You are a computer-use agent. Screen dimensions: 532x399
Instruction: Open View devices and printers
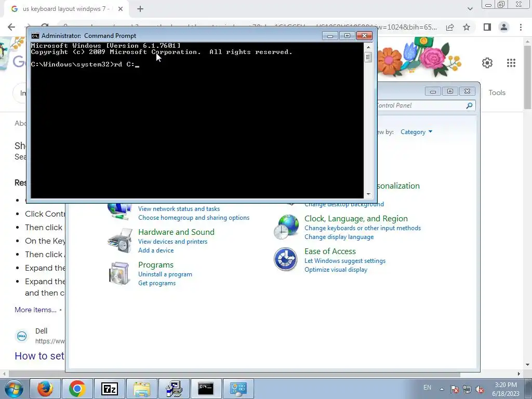click(x=172, y=242)
